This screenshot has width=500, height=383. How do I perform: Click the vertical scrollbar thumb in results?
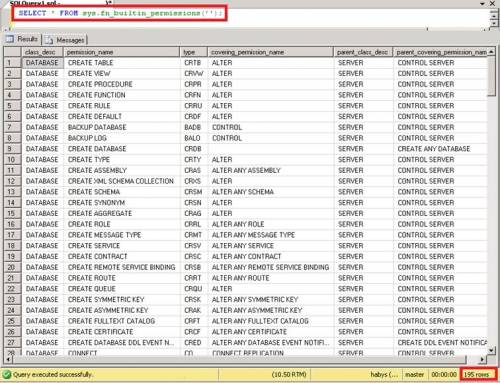pyautogui.click(x=491, y=76)
